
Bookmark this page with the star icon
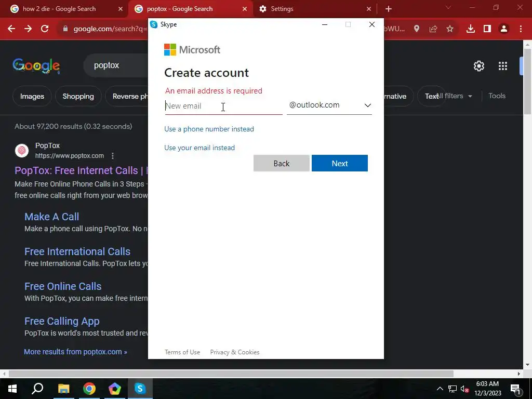[450, 29]
